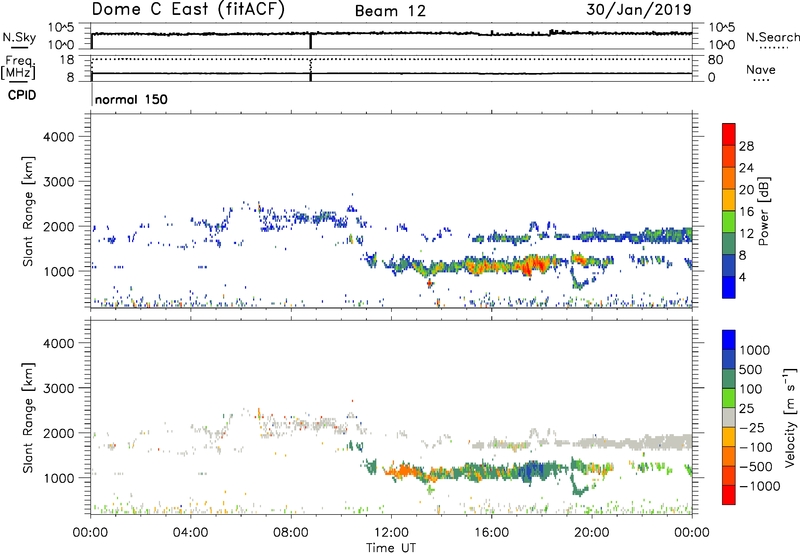The height and width of the screenshot is (554, 800).
Task: Click the '-1000' velocity colorbar tick
Action: (x=759, y=486)
